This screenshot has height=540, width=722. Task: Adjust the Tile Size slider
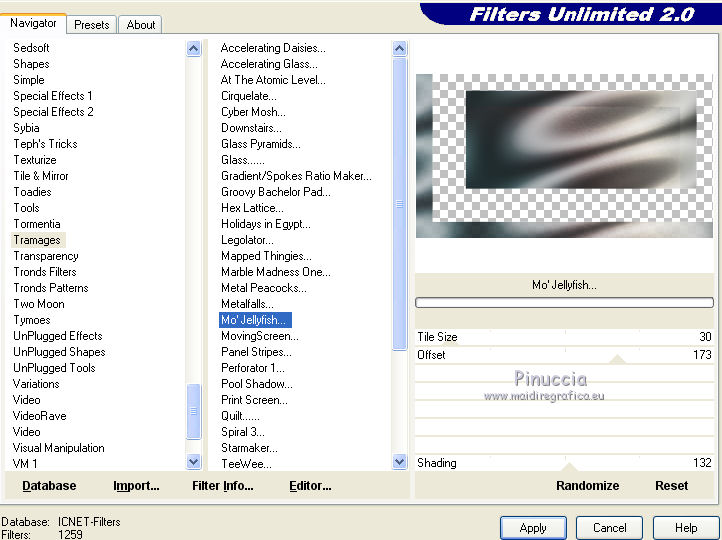pos(565,337)
